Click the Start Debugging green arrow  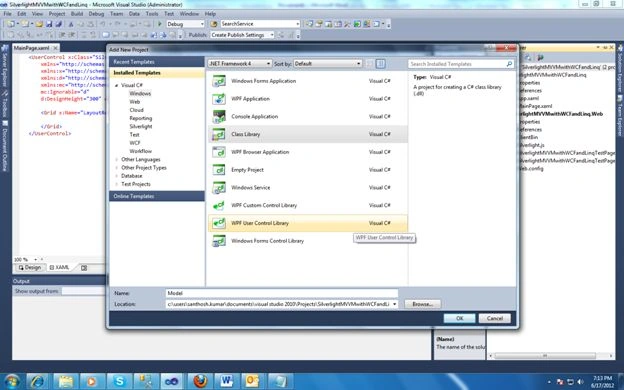pos(160,24)
